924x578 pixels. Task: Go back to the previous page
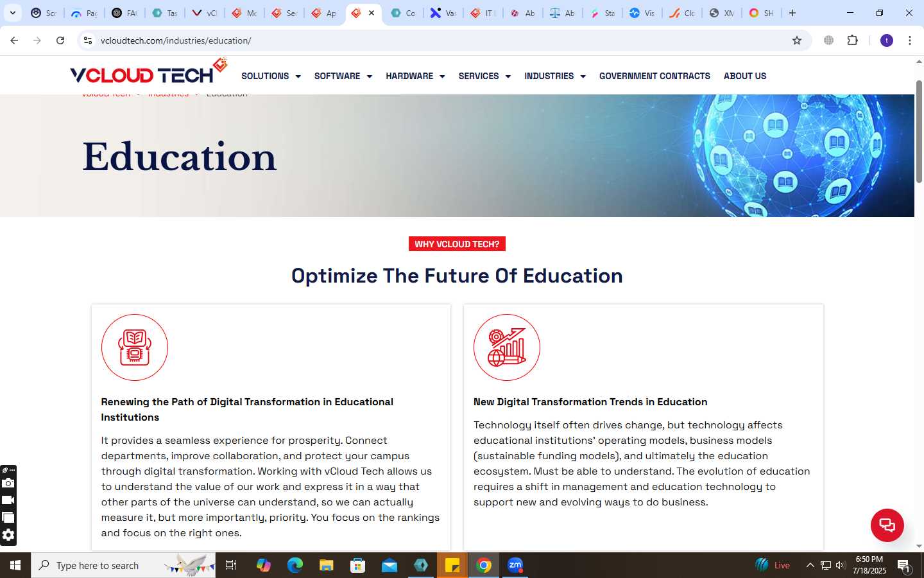tap(14, 40)
